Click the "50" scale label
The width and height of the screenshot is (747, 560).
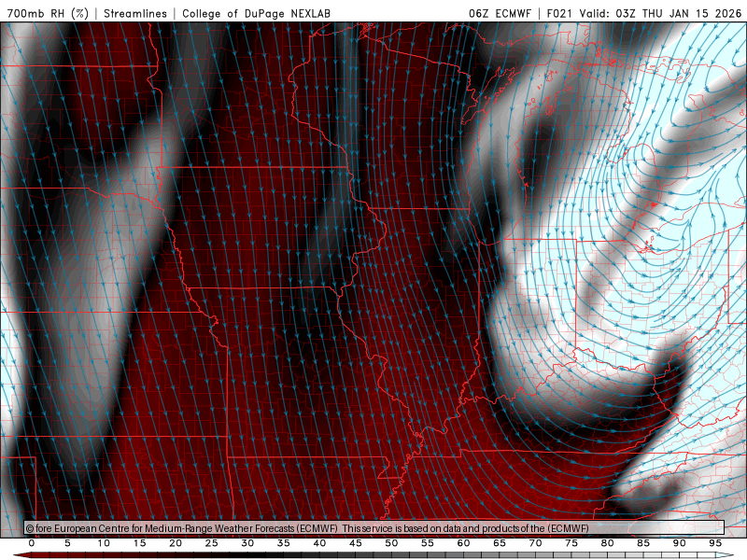tap(391, 543)
